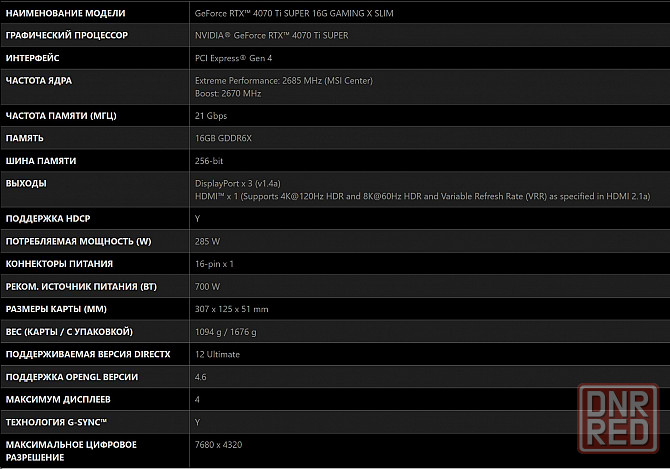The image size is (670, 469).
Task: Click the 21 Gbps memory speed value
Action: click(x=211, y=116)
